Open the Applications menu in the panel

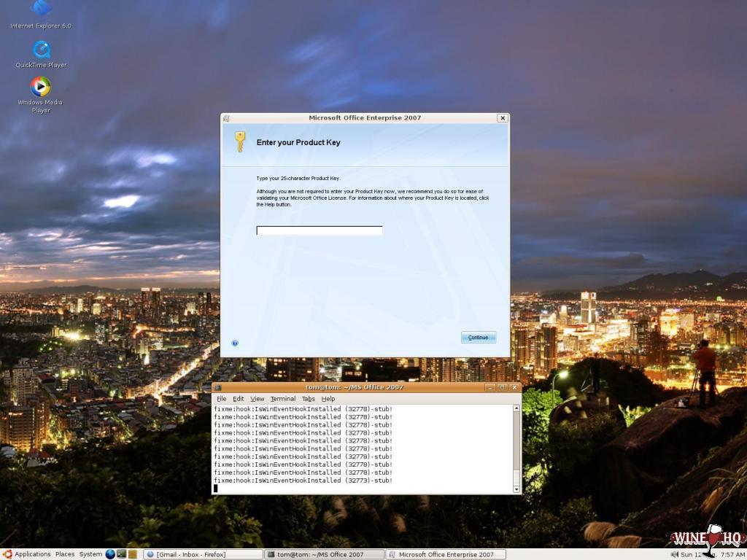(x=32, y=554)
